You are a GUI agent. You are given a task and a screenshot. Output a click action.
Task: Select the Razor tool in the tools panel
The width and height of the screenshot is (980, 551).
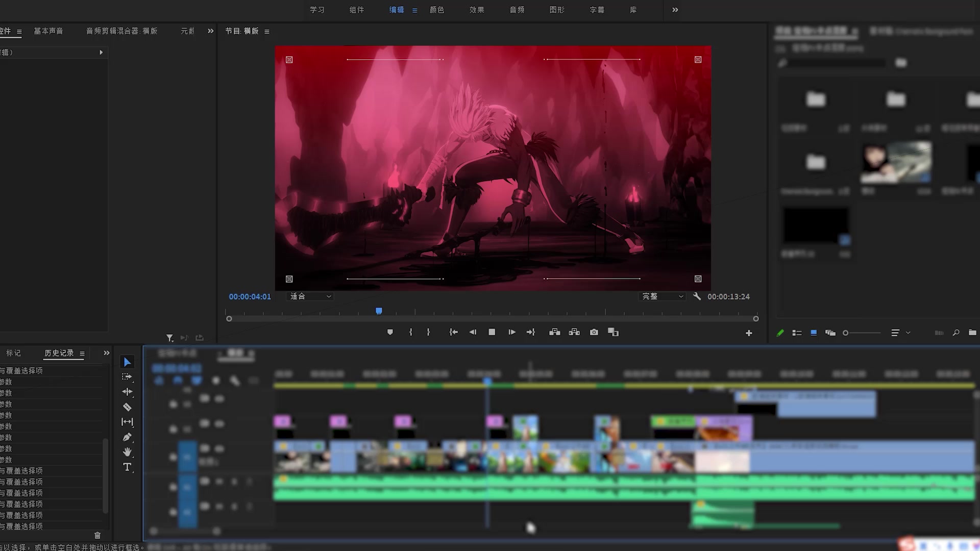127,407
